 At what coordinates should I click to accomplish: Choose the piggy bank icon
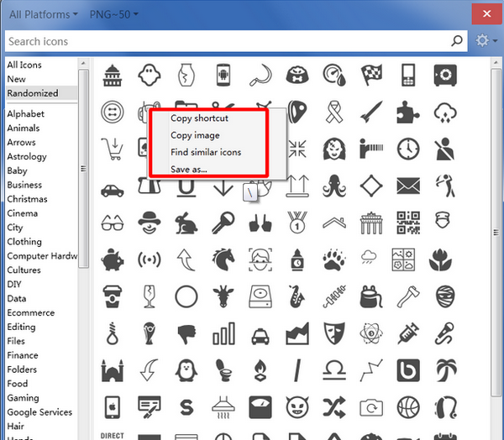point(112,259)
